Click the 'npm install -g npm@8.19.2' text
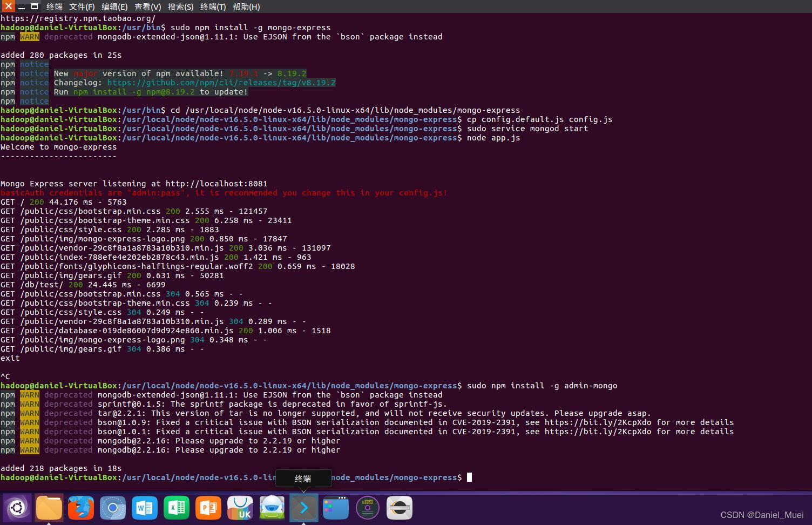This screenshot has width=812, height=525. point(134,92)
